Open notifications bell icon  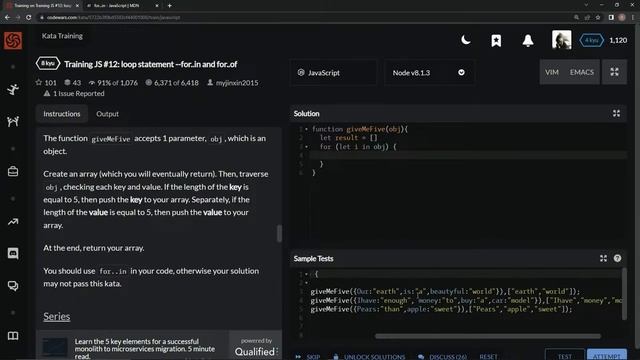pos(528,40)
